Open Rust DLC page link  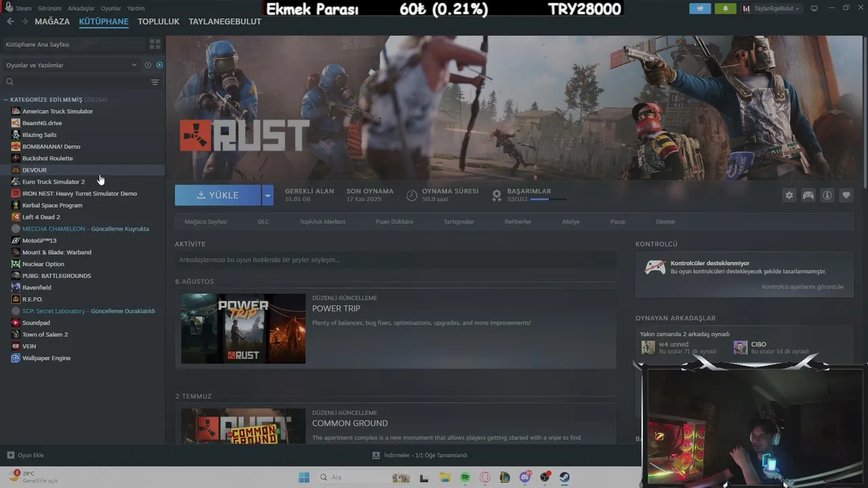click(263, 222)
